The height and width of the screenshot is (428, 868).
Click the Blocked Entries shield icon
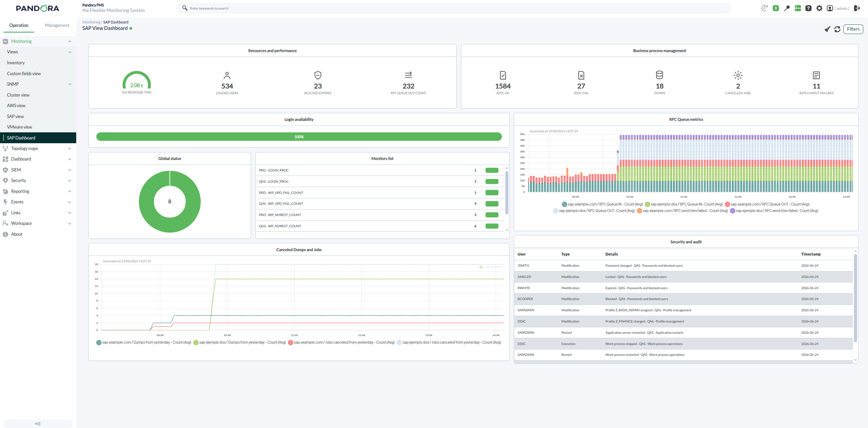coord(318,75)
